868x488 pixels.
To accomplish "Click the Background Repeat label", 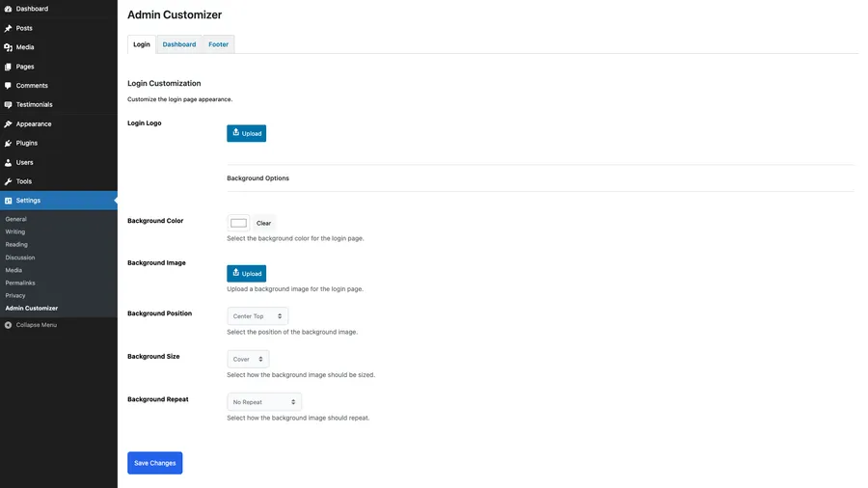I will click(158, 399).
